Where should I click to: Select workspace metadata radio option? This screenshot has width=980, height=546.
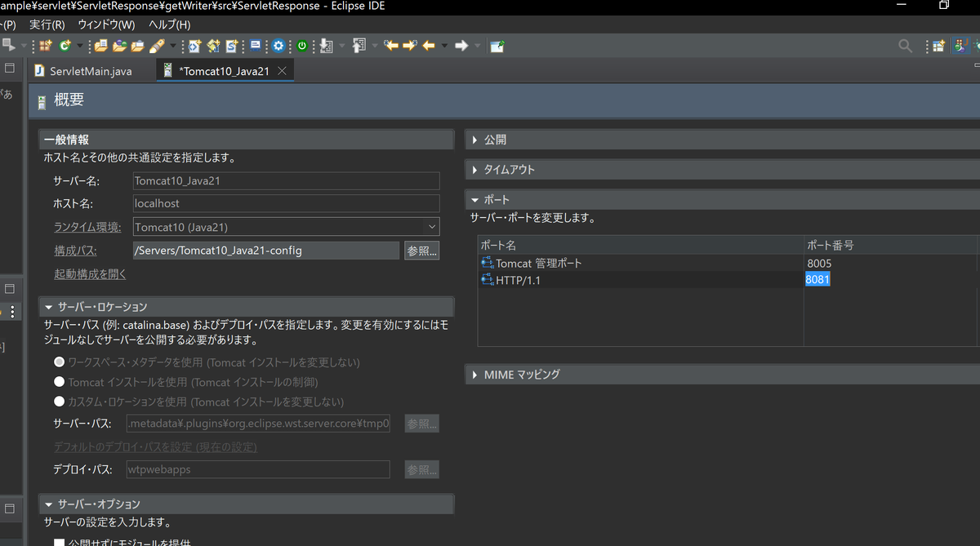click(x=60, y=362)
